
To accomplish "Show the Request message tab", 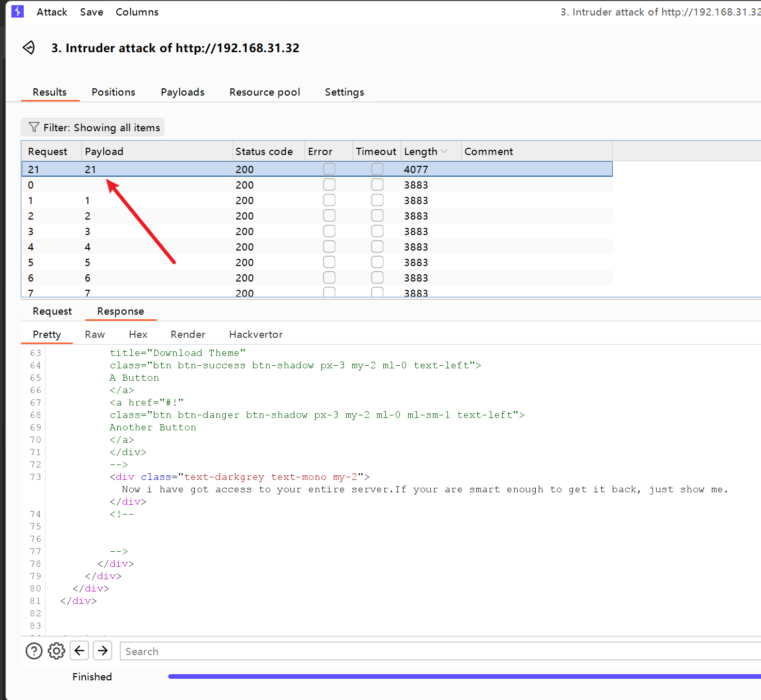I will tap(52, 311).
